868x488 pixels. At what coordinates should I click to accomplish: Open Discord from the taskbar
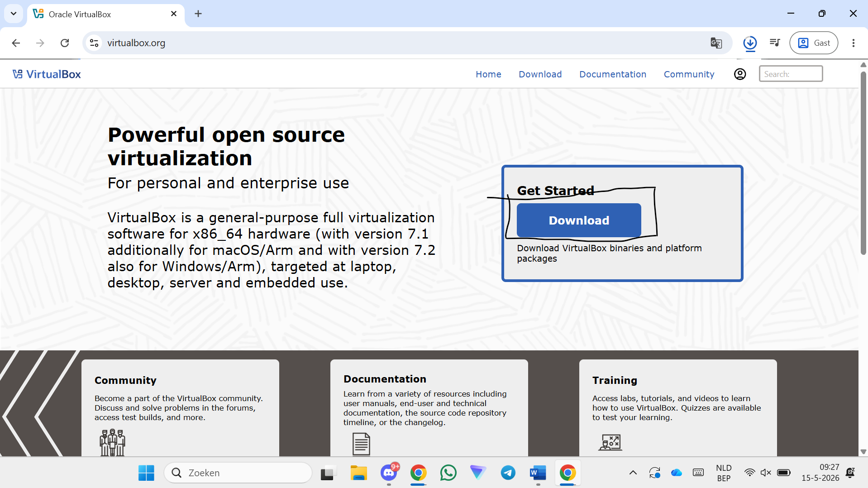pos(389,473)
